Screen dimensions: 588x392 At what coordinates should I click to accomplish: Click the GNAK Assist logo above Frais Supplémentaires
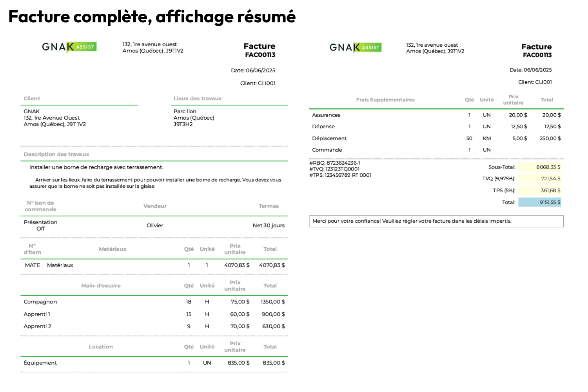355,47
